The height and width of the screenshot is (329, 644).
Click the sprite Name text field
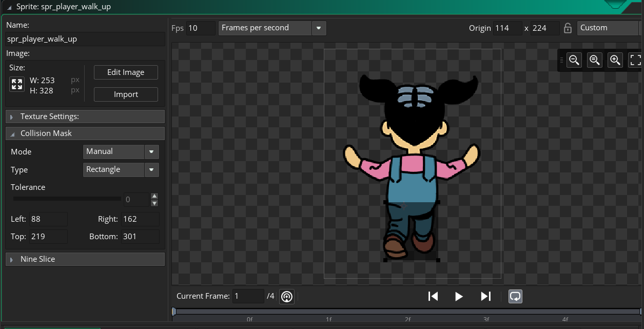click(x=85, y=39)
